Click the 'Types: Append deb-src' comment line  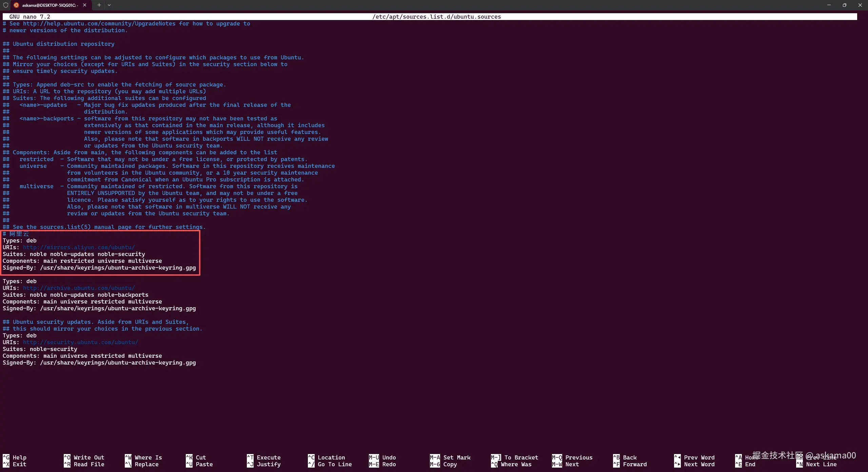pyautogui.click(x=115, y=85)
